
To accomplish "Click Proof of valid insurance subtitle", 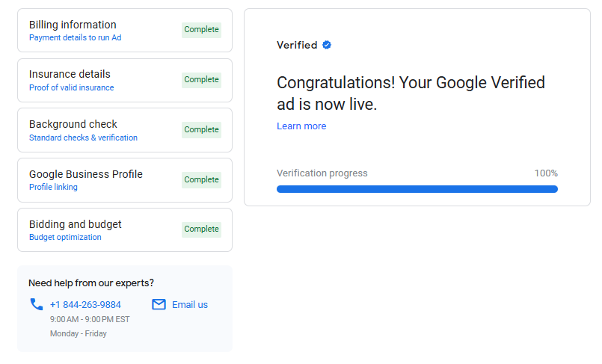I will (x=72, y=87).
